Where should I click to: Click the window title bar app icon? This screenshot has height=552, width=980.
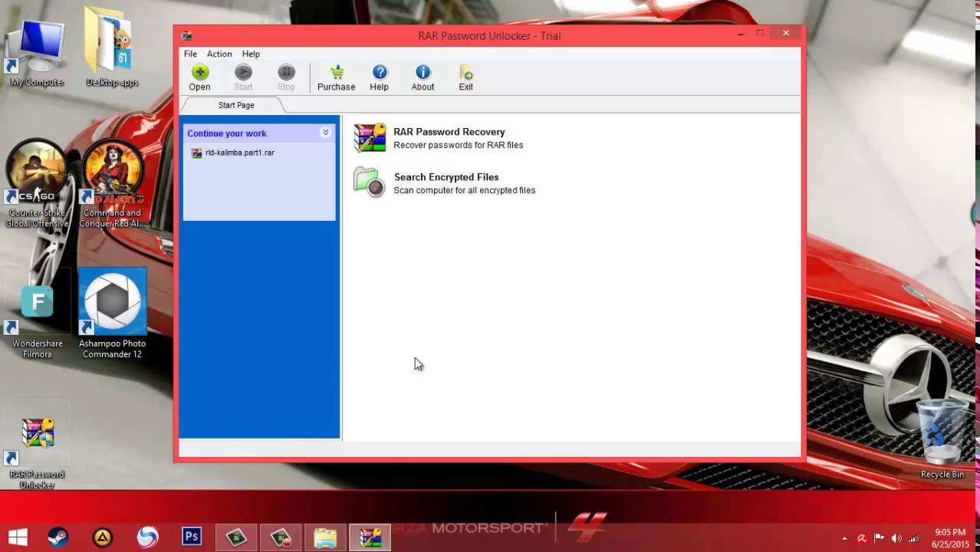pos(186,35)
